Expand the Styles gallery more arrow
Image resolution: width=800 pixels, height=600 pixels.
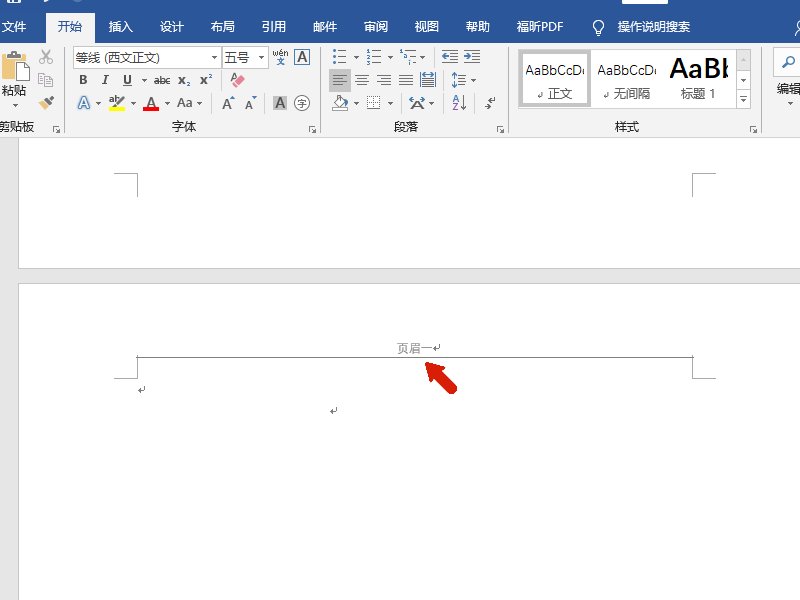click(743, 100)
